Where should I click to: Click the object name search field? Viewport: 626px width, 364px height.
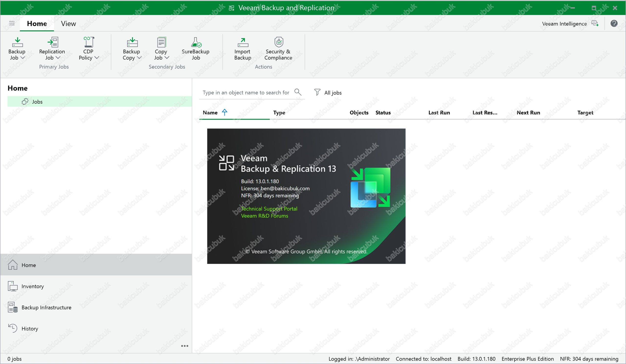(x=246, y=93)
